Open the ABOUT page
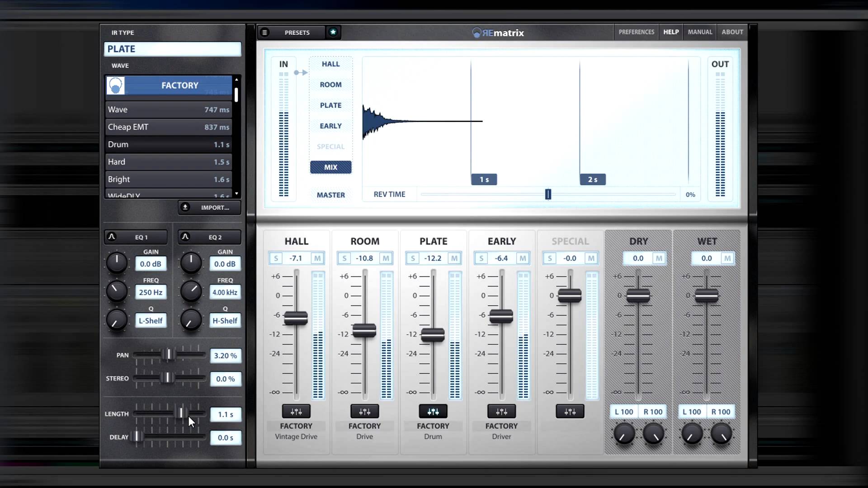868x488 pixels. pyautogui.click(x=732, y=32)
